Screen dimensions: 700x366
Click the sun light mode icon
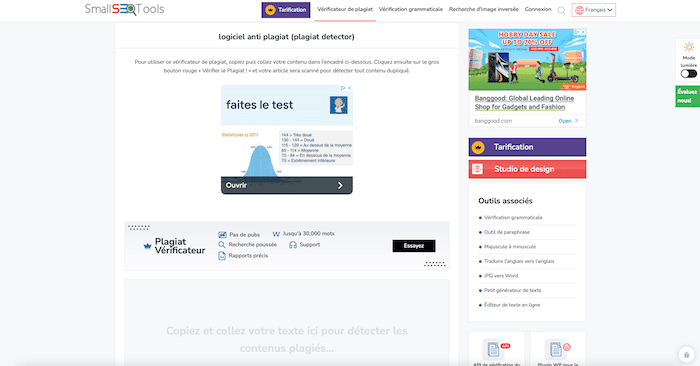point(689,47)
